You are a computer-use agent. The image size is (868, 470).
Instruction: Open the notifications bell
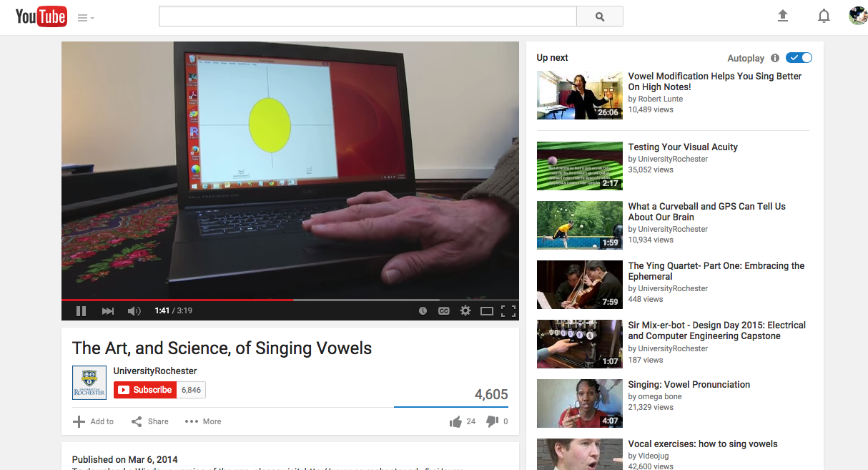(x=824, y=16)
